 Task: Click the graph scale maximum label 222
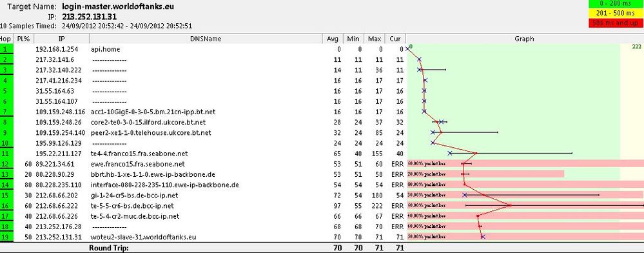(636, 47)
